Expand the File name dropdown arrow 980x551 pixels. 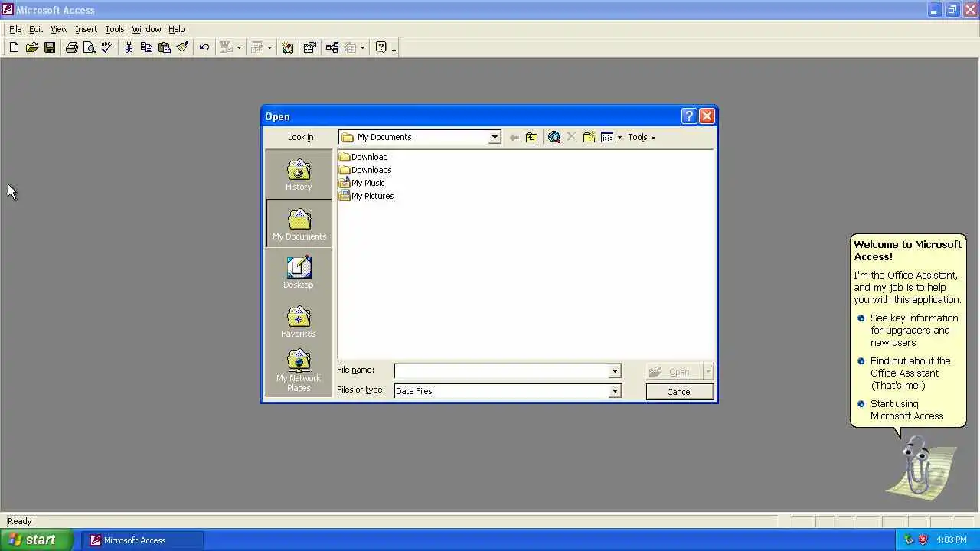614,371
